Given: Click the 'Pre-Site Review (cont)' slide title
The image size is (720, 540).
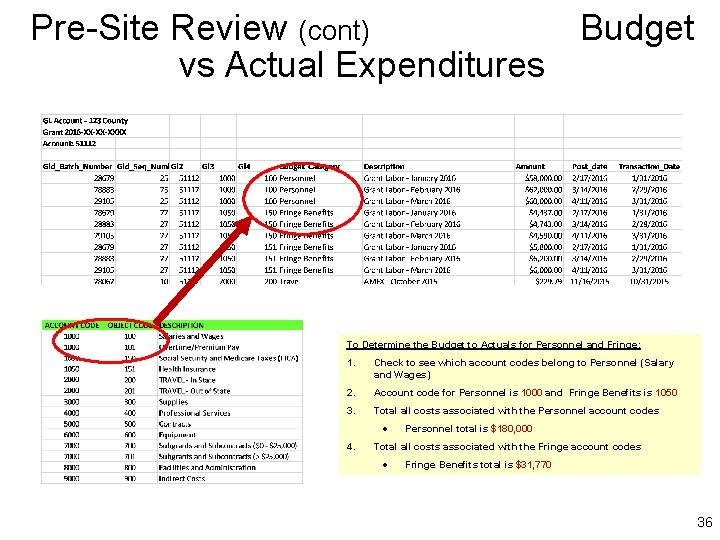Looking at the screenshot, I should [200, 28].
